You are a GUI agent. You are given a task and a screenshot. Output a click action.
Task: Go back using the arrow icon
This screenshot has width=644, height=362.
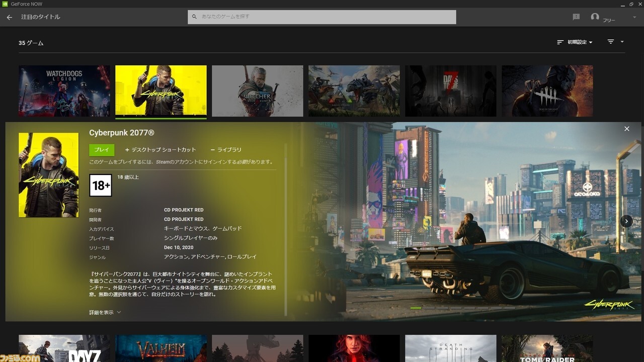(9, 17)
